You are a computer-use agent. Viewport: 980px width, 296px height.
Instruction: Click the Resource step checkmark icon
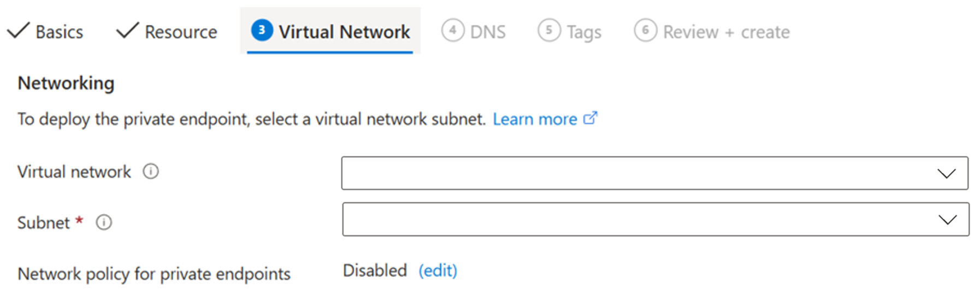127,30
